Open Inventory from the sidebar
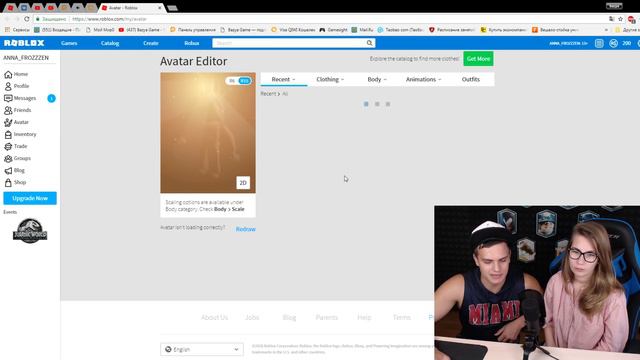This screenshot has height=360, width=640. [x=20, y=134]
